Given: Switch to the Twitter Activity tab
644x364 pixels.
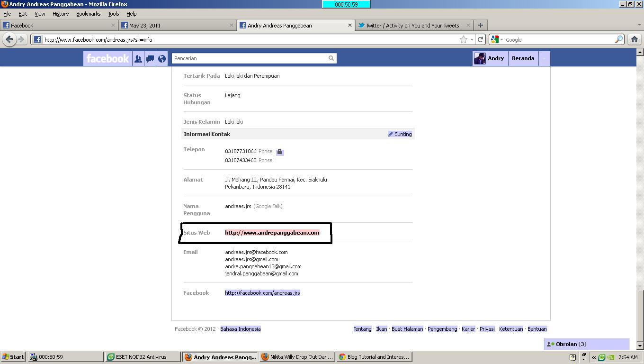Looking at the screenshot, I should pos(414,25).
